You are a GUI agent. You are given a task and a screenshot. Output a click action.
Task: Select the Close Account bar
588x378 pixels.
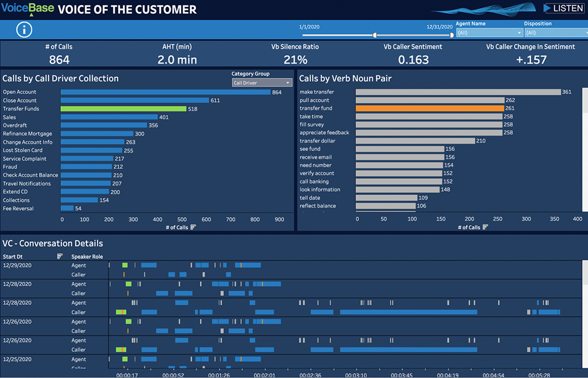pyautogui.click(x=135, y=100)
